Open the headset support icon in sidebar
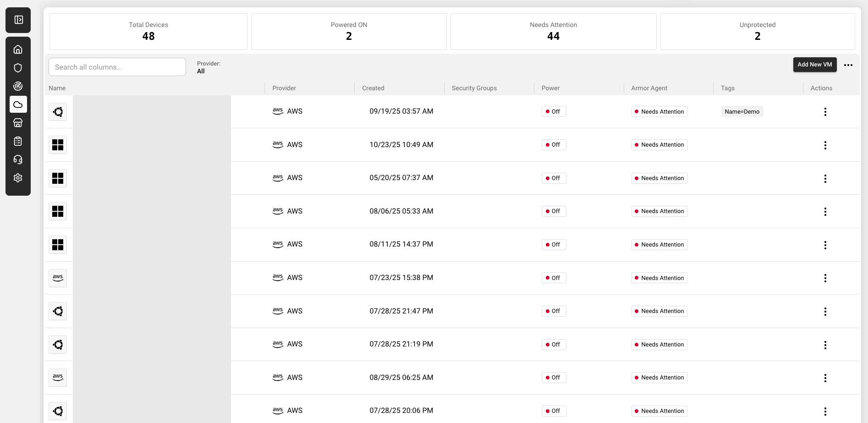Screen dimensions: 868x423 tap(18, 159)
